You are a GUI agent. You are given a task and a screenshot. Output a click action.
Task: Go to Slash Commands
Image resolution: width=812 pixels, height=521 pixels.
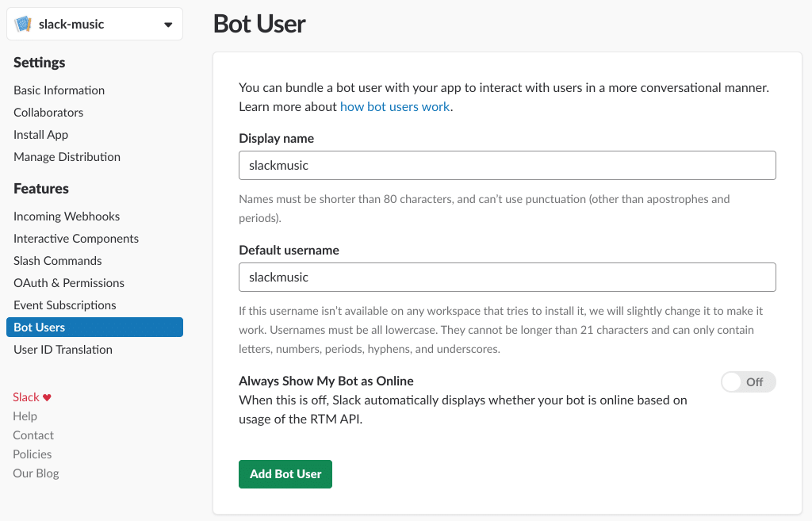tap(57, 261)
